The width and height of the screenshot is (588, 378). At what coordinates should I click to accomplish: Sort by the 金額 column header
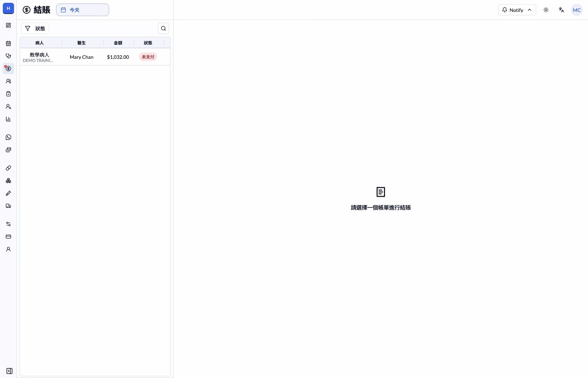coord(118,43)
